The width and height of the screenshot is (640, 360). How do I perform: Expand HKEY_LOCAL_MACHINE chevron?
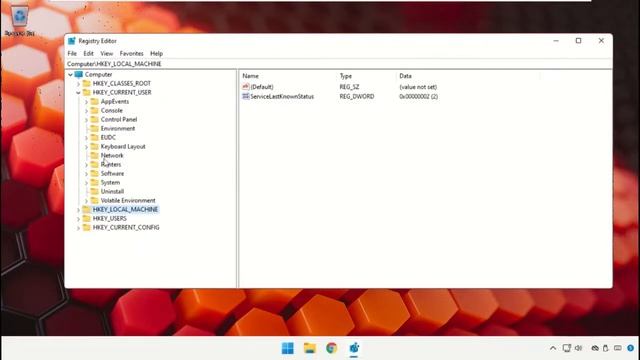pos(78,209)
